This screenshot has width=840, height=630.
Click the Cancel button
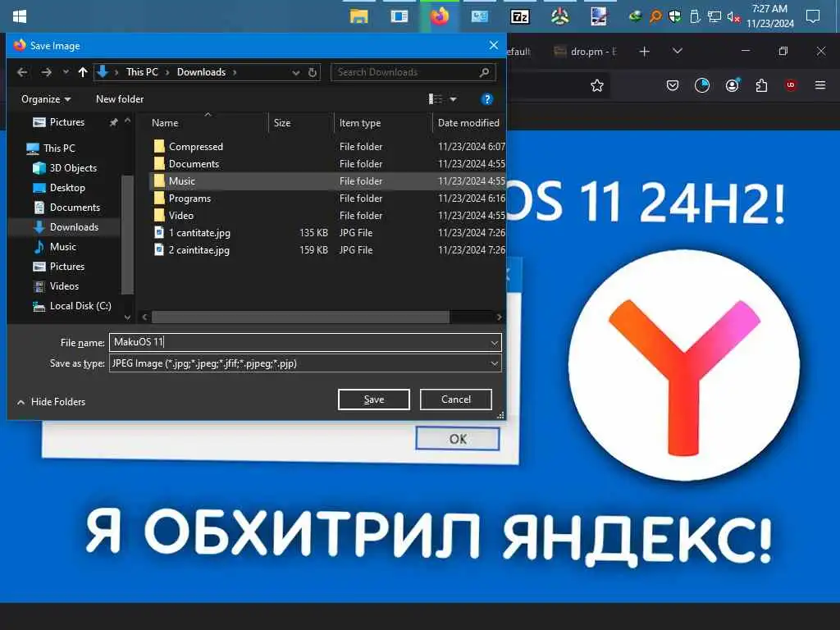[456, 399]
